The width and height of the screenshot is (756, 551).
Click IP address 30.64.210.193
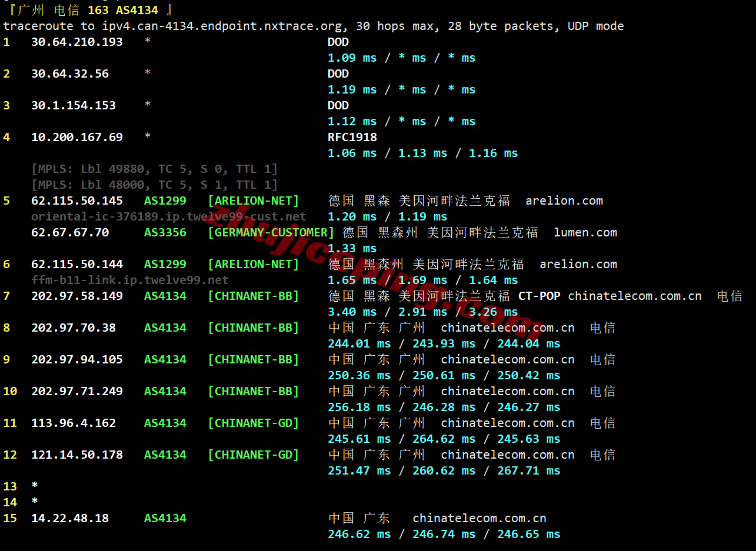point(77,42)
